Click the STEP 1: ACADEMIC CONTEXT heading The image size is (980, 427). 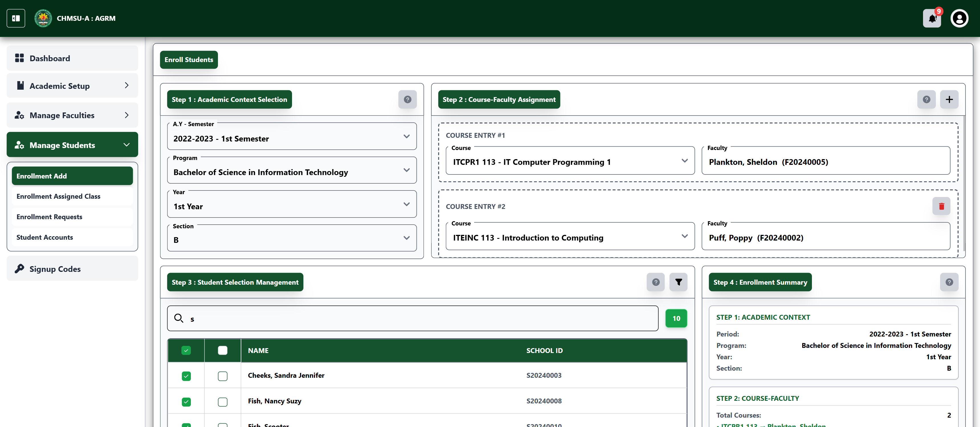point(763,317)
